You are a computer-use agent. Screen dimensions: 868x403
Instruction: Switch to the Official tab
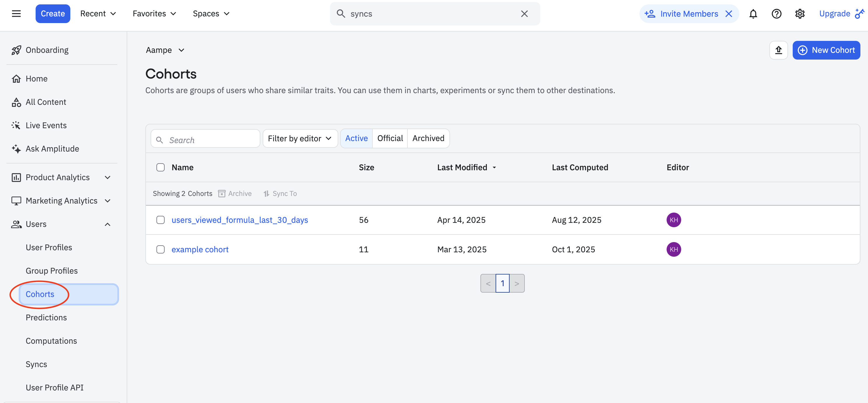point(390,138)
